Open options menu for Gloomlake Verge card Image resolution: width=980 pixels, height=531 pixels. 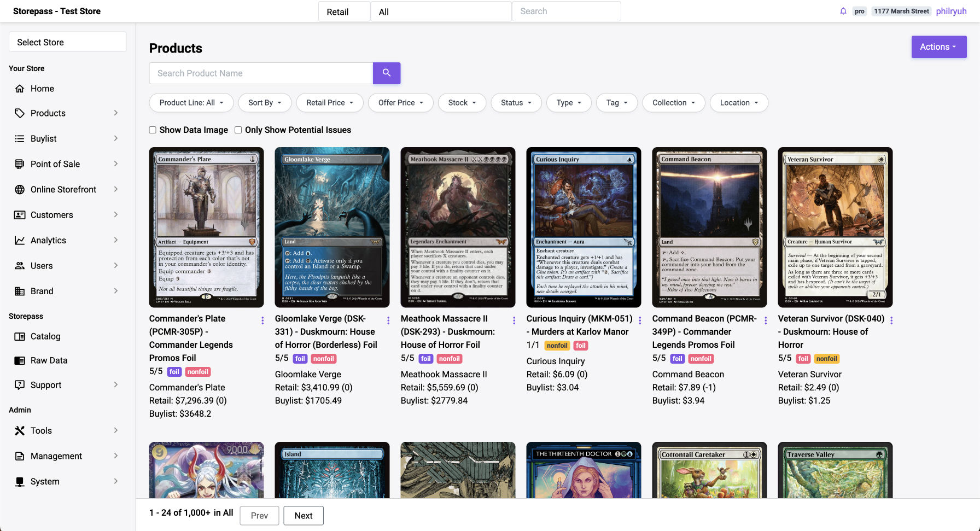click(x=388, y=320)
